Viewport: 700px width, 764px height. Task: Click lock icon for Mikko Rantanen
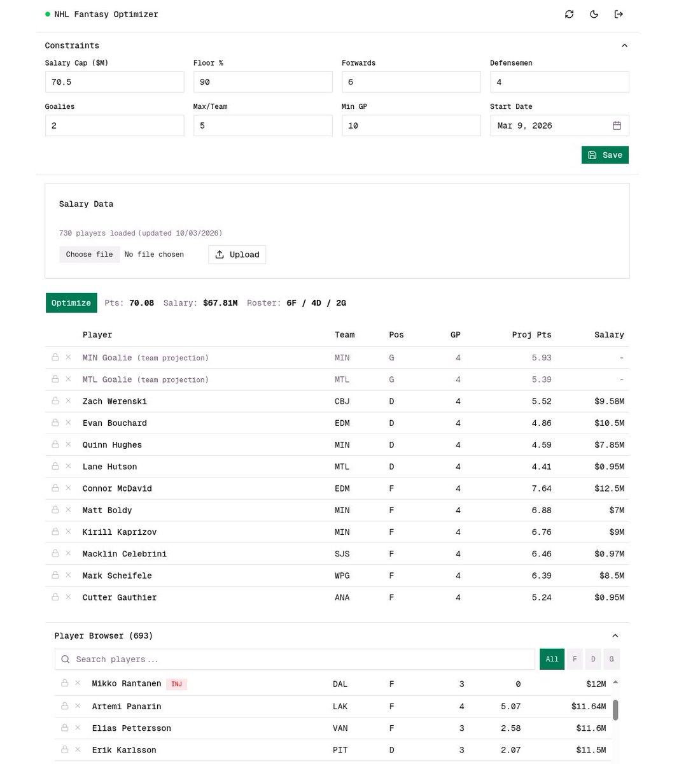pos(65,683)
